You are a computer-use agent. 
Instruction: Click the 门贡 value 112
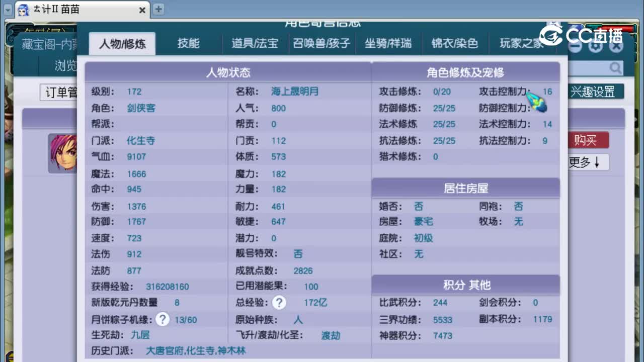point(278,141)
